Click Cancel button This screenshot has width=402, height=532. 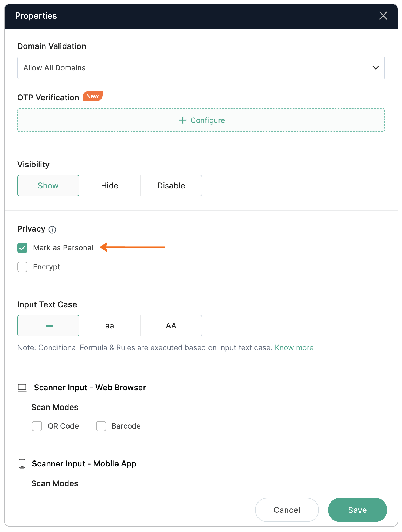(x=287, y=510)
